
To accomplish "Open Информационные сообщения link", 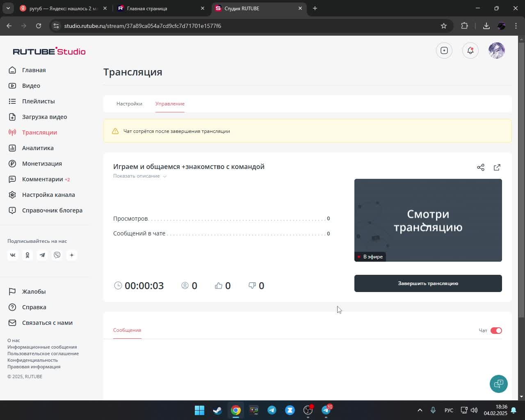I will pyautogui.click(x=42, y=347).
